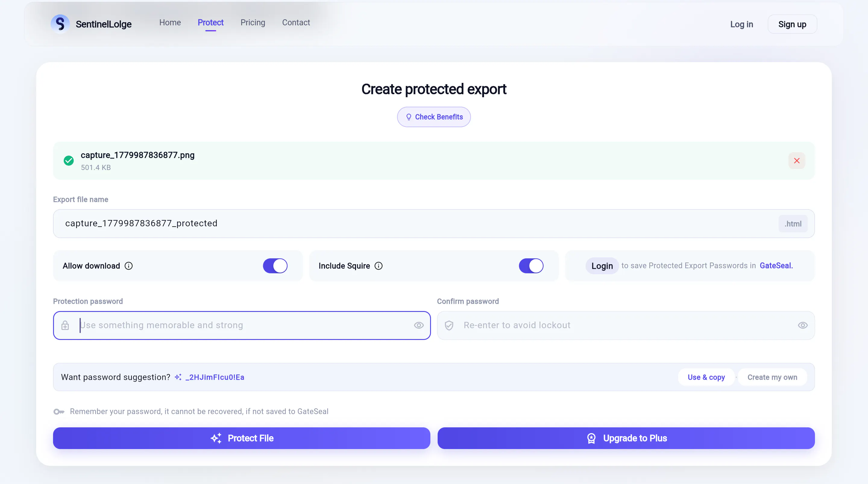Open the Pricing page
This screenshot has height=484, width=868.
253,23
